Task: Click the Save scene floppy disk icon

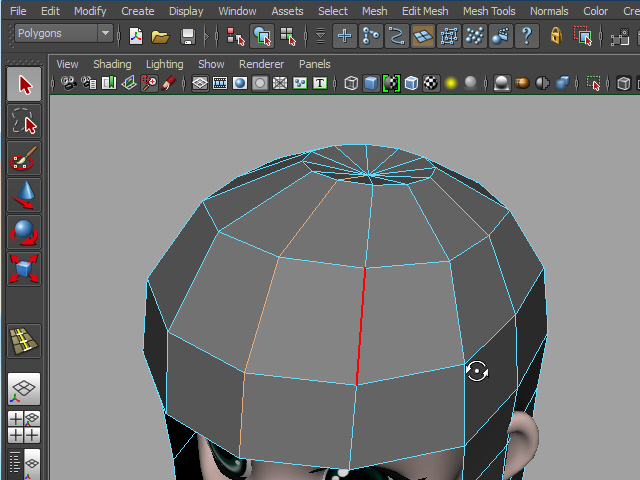Action: 188,37
